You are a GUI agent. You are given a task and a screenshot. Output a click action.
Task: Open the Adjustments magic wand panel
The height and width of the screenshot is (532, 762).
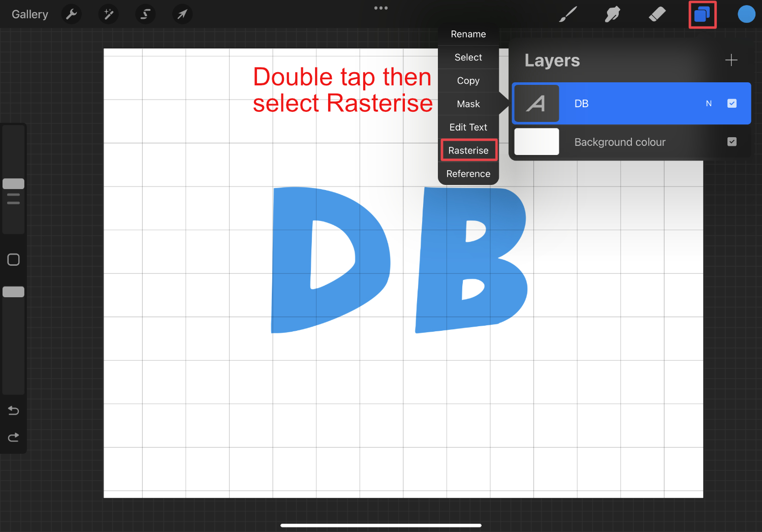pos(108,14)
